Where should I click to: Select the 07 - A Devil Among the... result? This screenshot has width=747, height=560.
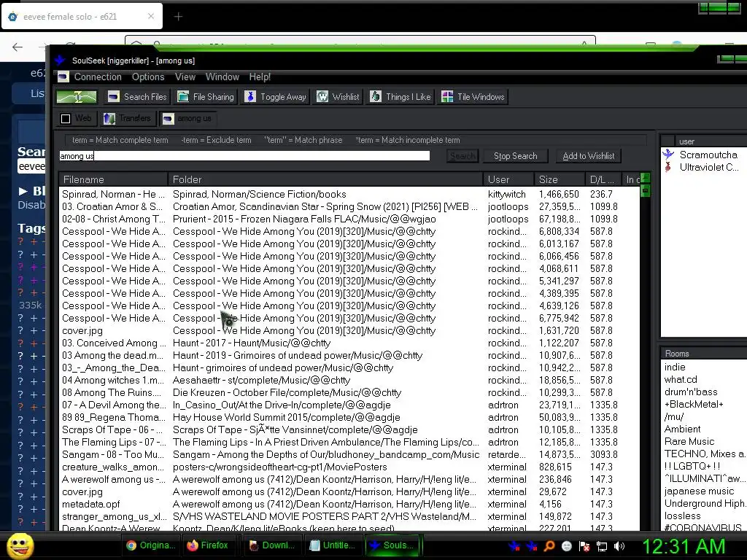coord(349,404)
